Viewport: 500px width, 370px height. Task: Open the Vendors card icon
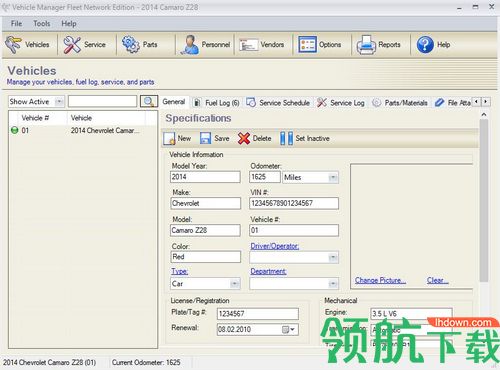tap(248, 45)
